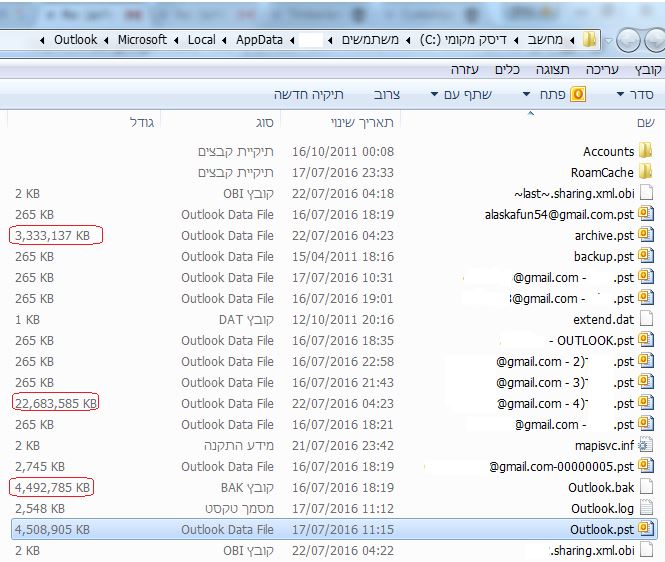Open the סדר (Organize) dropdown
This screenshot has height=562, width=665.
coord(635,94)
